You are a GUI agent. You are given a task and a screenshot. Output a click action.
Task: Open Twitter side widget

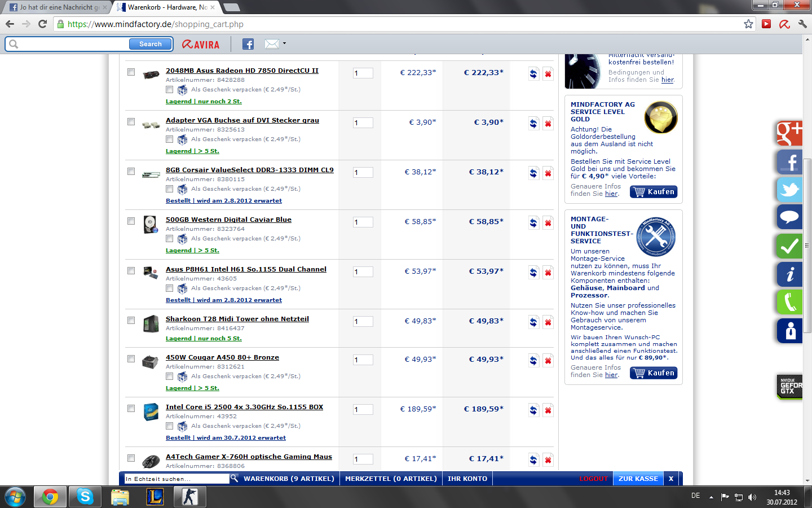click(x=789, y=190)
